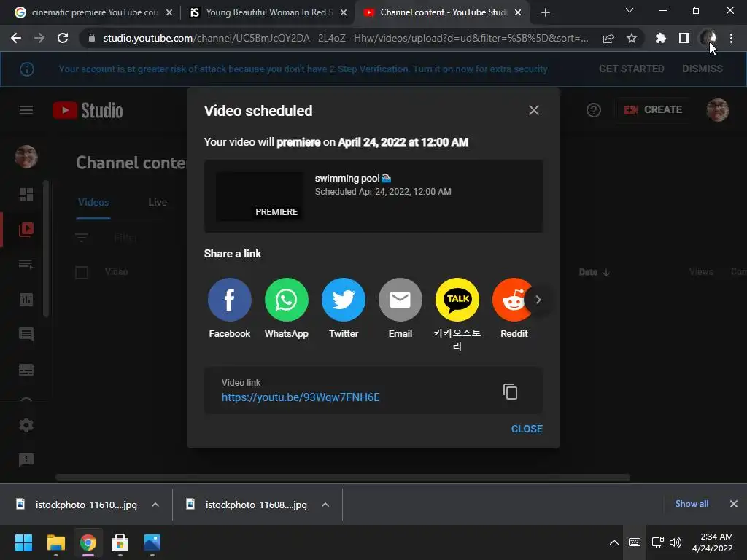Open the swimming pool premiere thumbnail
The width and height of the screenshot is (747, 560).
(x=260, y=196)
